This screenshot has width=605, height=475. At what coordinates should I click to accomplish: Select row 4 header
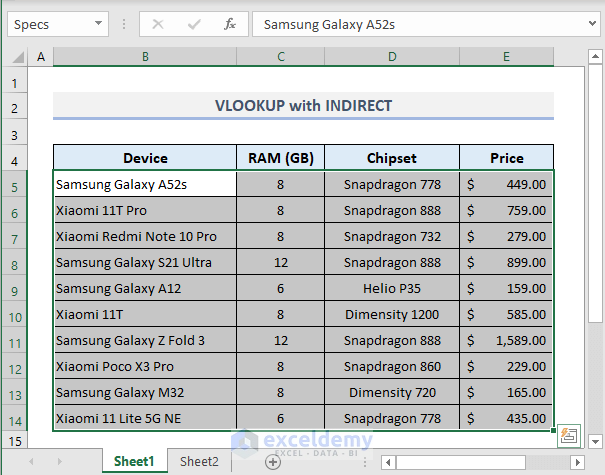coord(15,160)
